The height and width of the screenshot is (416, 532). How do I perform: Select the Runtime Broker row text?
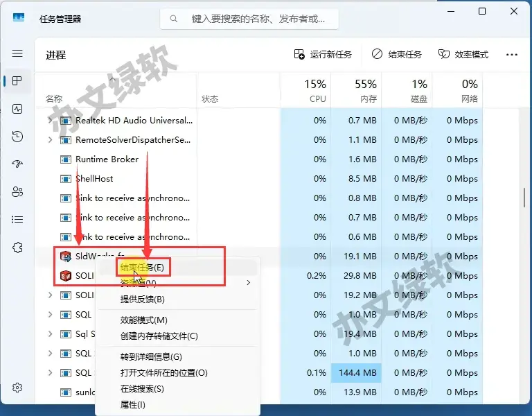click(107, 159)
